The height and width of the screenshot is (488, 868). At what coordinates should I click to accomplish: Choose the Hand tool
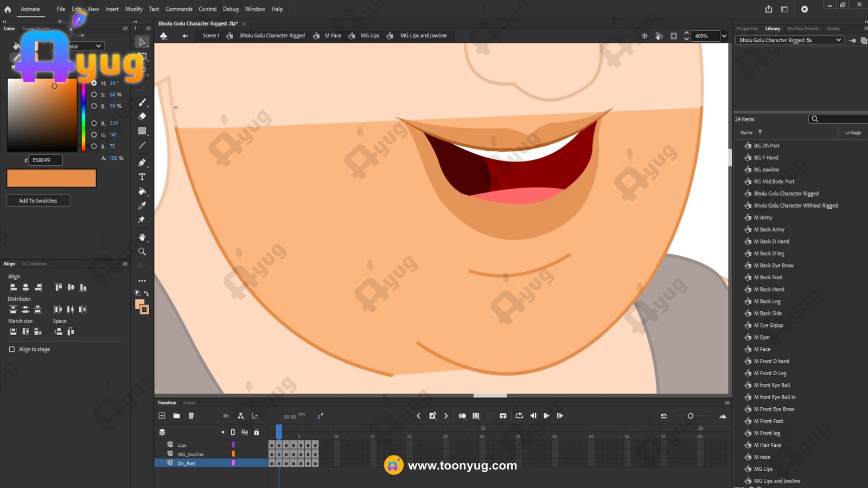coord(142,237)
